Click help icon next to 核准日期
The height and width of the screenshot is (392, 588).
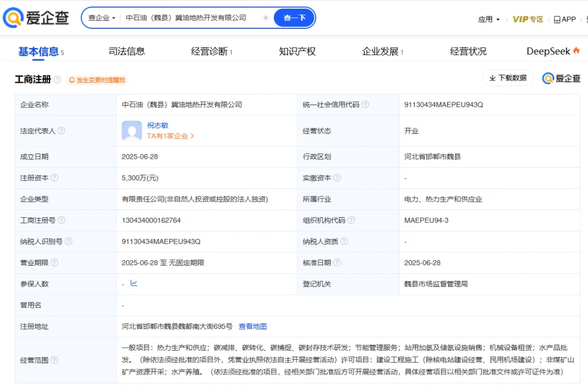click(x=337, y=262)
